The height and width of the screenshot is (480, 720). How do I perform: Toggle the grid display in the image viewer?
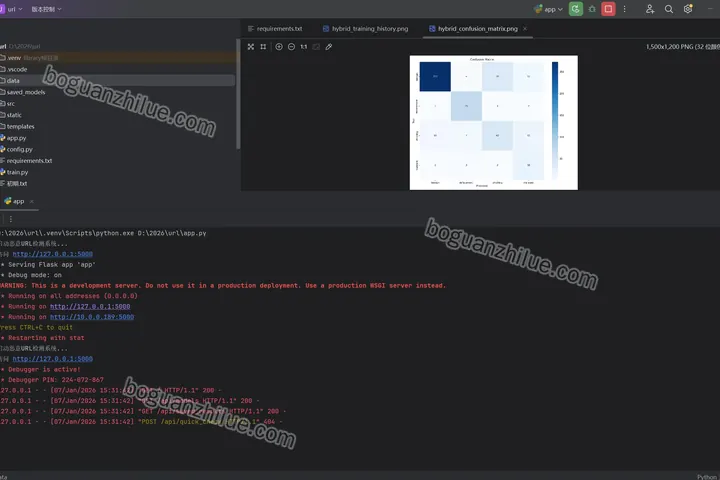point(263,47)
